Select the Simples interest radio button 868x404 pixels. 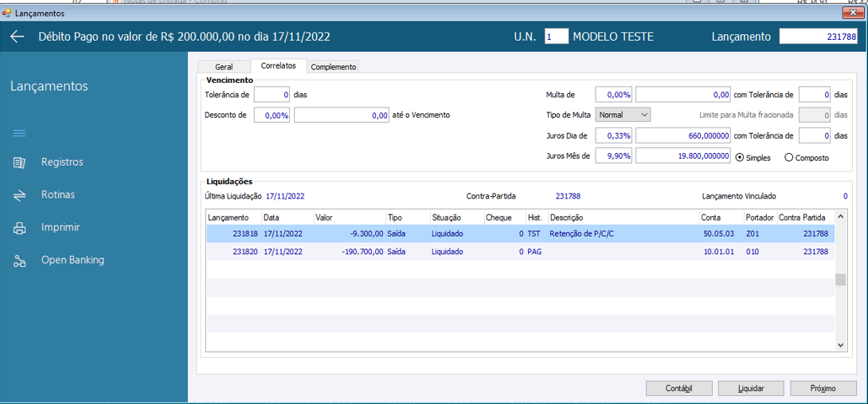[740, 158]
